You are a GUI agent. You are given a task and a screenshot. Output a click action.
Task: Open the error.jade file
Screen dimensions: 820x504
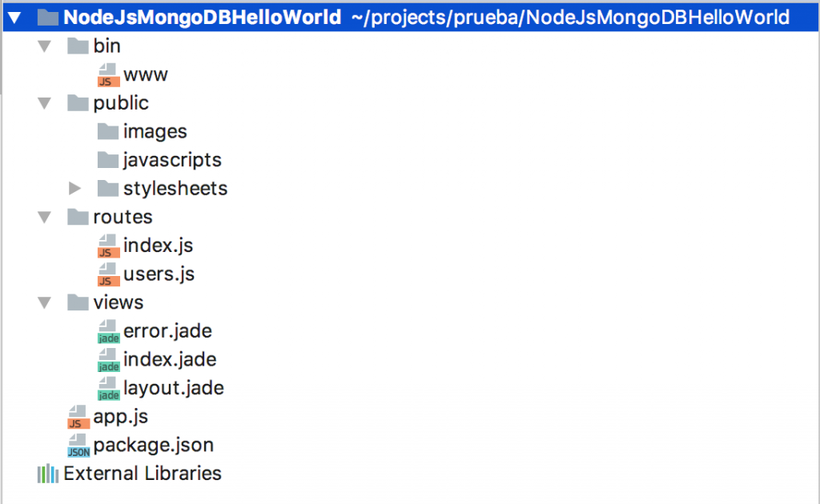tap(167, 331)
